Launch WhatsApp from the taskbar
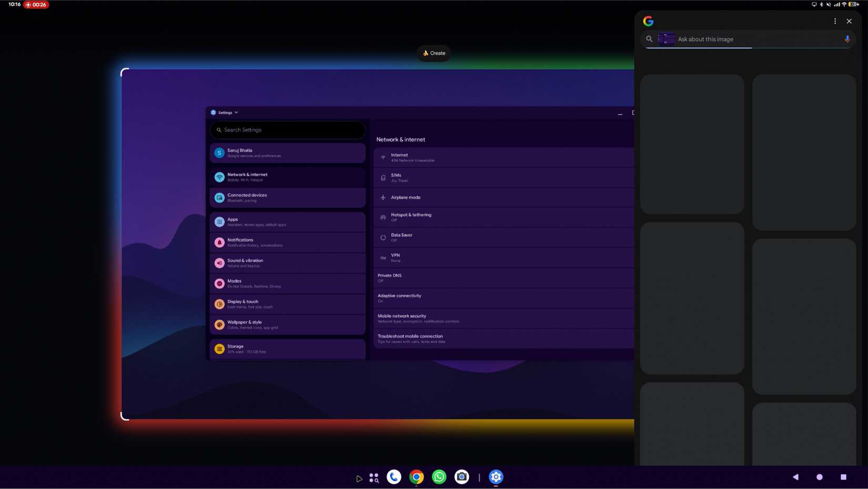The image size is (868, 489). tap(439, 477)
